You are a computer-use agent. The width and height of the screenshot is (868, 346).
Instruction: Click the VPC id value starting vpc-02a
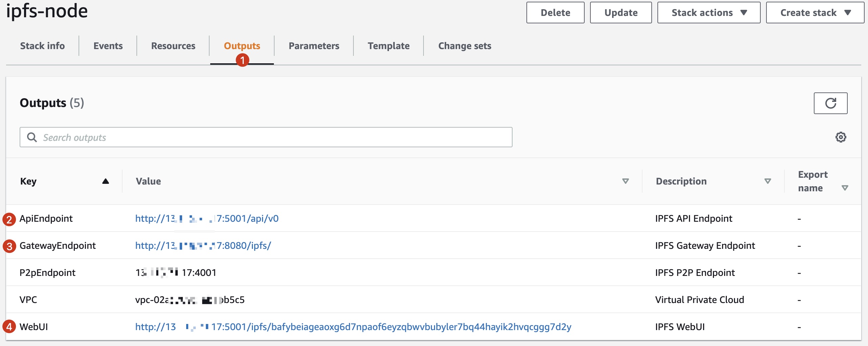coord(190,300)
